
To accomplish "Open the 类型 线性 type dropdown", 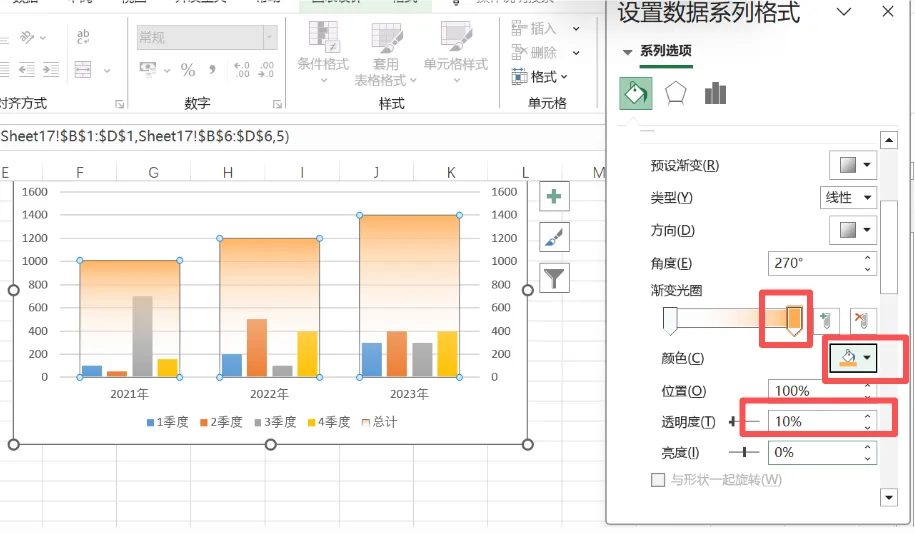I will coord(848,197).
